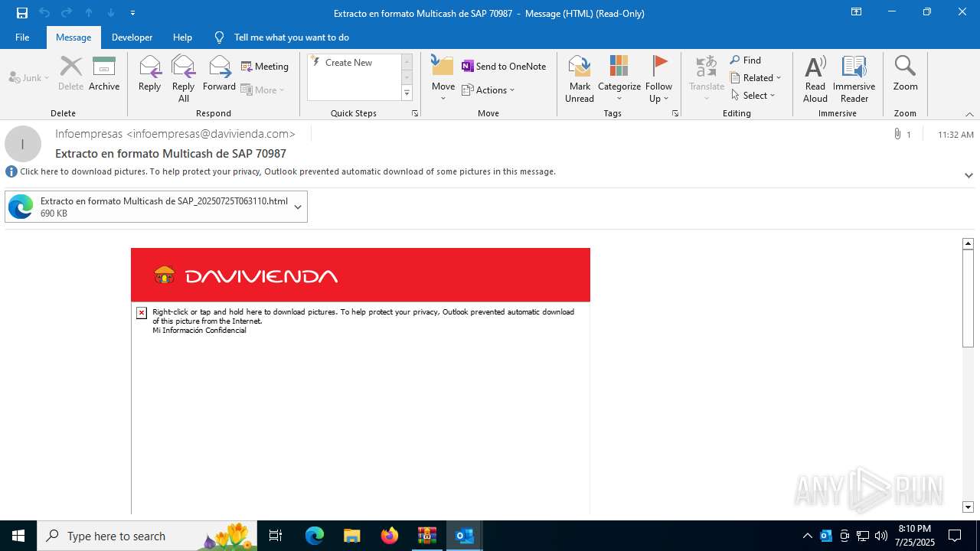Open the Junk dropdown
Image resolution: width=980 pixels, height=551 pixels.
pyautogui.click(x=29, y=77)
